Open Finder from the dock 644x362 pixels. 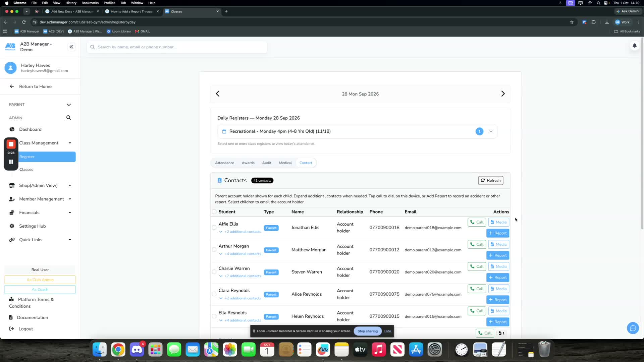tap(100, 350)
